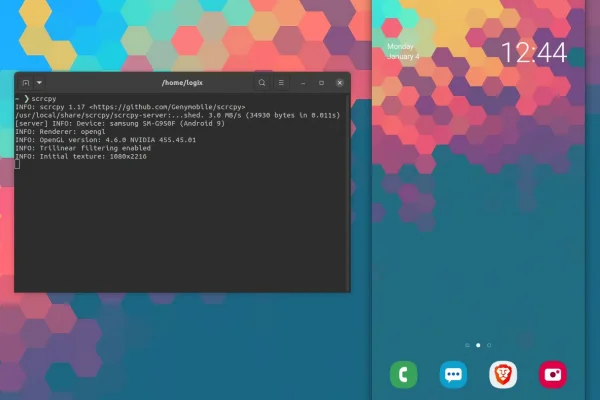This screenshot has height=400, width=600.
Task: Open the terminal hamburger menu
Action: point(281,83)
